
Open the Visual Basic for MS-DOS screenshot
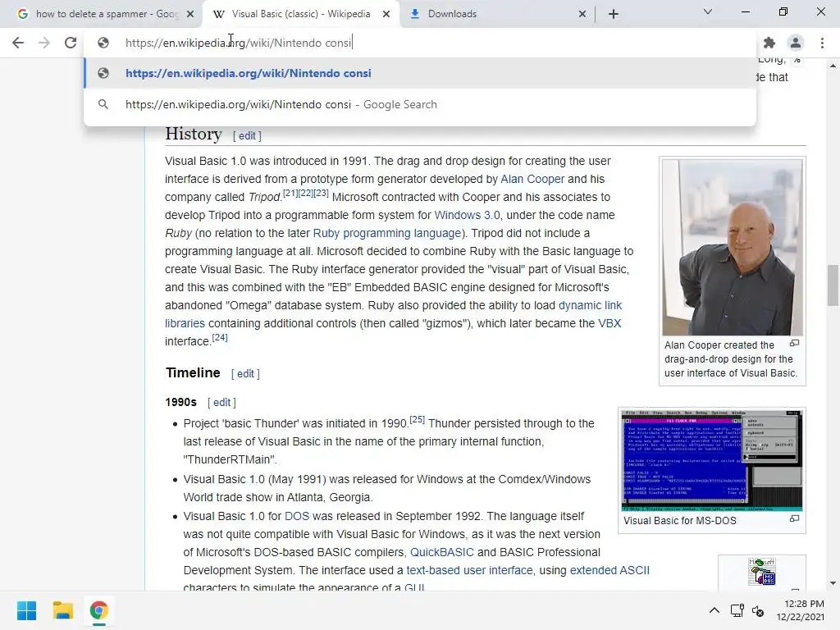[x=712, y=461]
